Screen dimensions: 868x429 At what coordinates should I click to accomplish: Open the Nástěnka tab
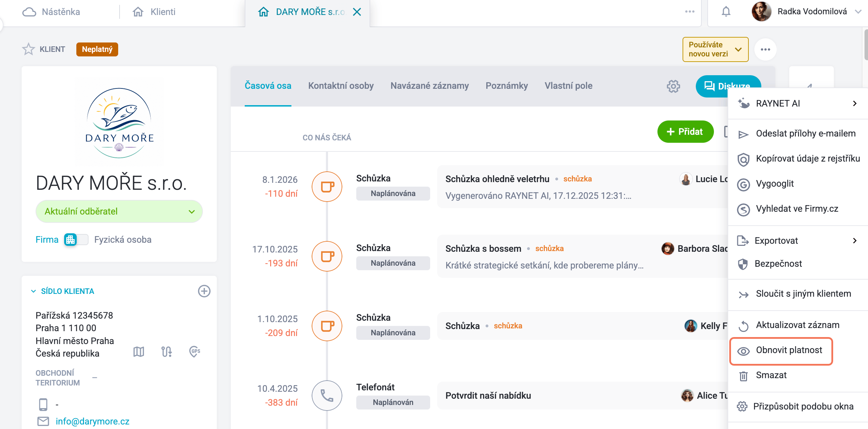coord(51,12)
